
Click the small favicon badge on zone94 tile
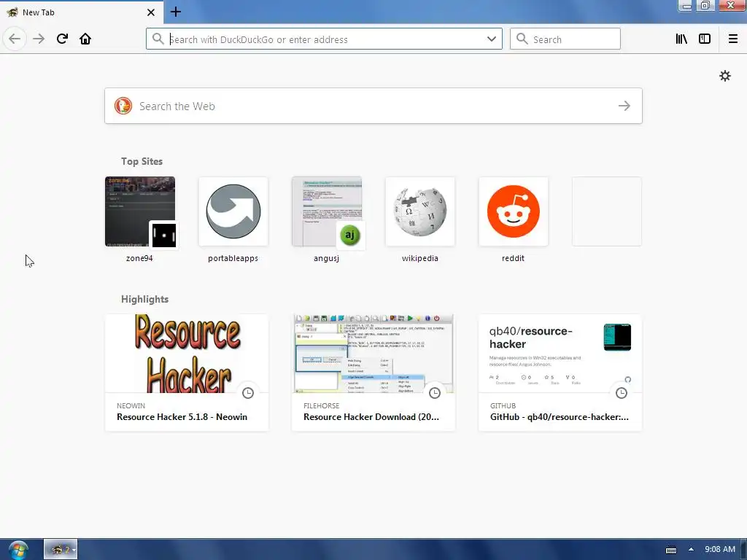click(164, 235)
